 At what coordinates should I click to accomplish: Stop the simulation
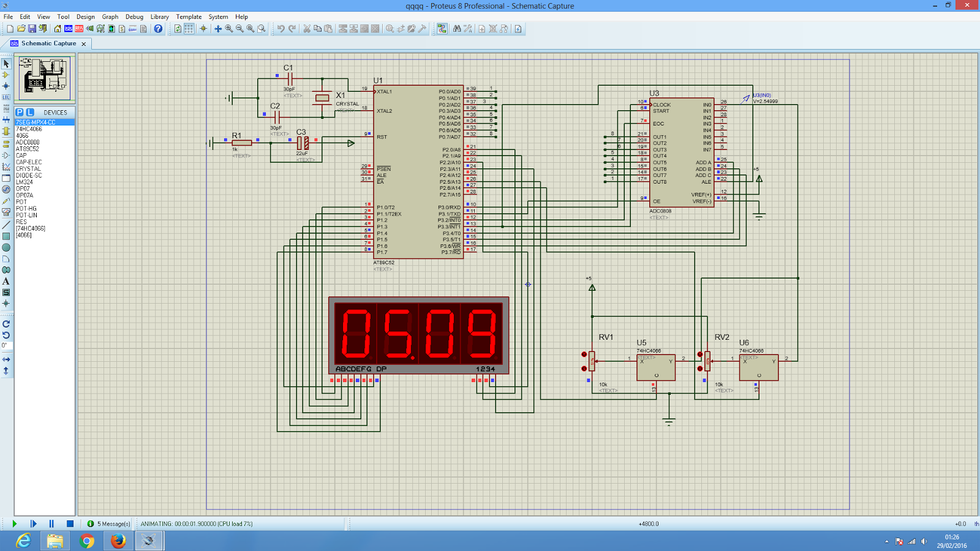pos(70,523)
